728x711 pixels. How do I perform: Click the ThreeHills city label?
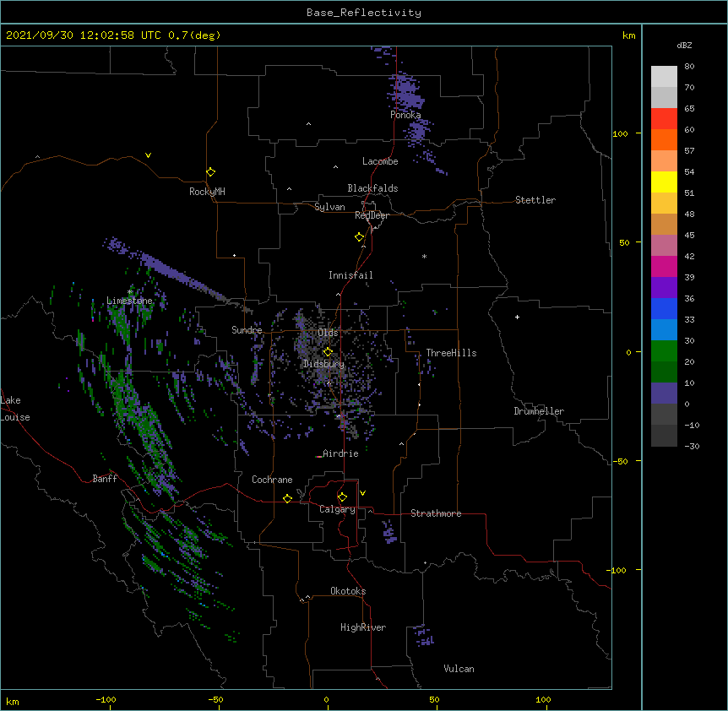[451, 353]
